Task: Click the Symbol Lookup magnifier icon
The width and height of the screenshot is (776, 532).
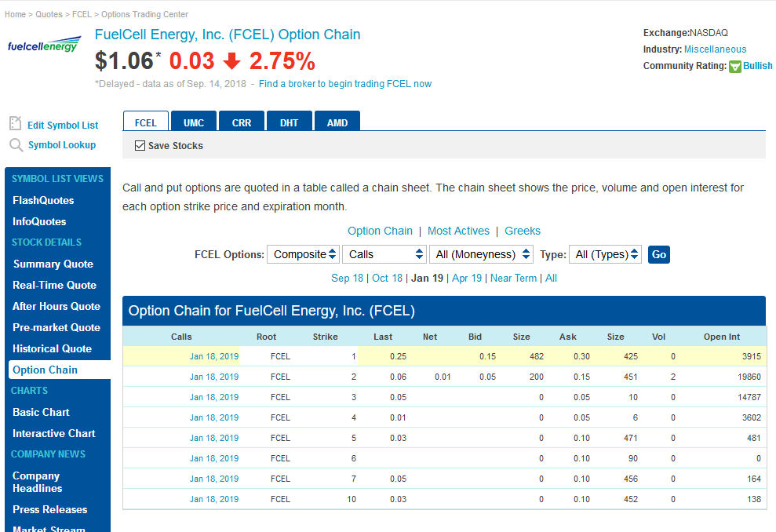Action: tap(16, 145)
